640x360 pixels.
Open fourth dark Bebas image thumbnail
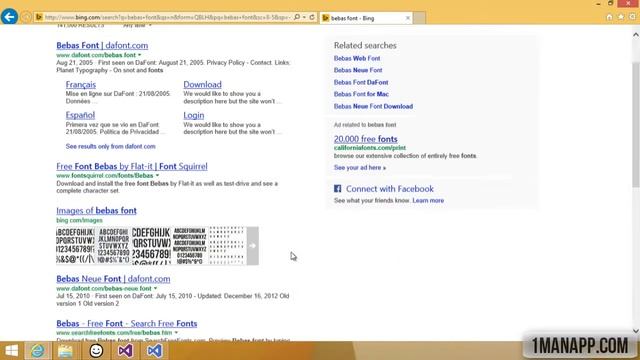[x=190, y=246]
